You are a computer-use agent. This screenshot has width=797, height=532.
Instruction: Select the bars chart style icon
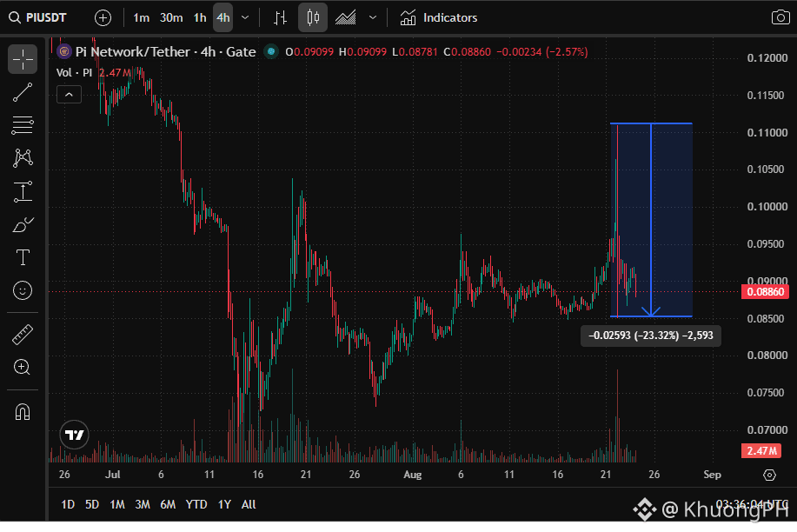[280, 17]
